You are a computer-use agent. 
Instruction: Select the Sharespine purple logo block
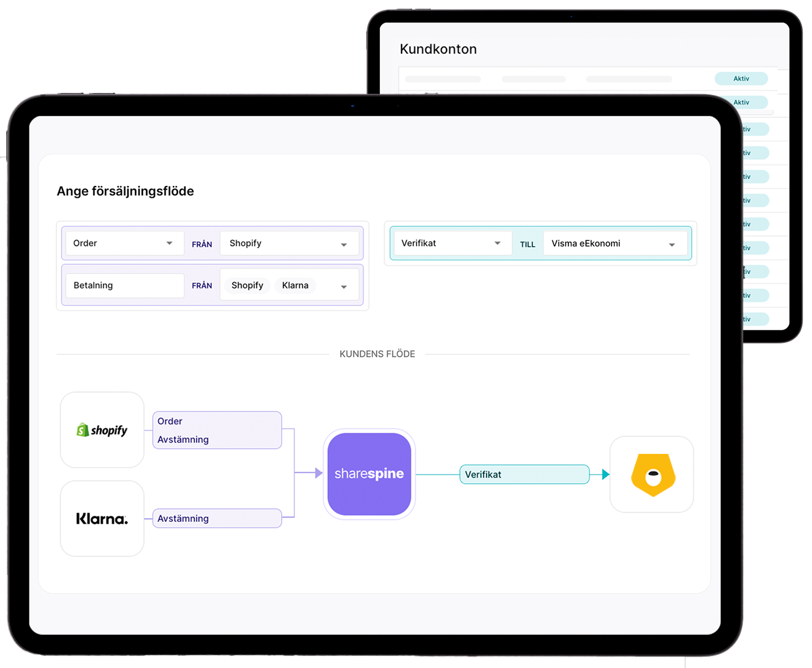[369, 474]
